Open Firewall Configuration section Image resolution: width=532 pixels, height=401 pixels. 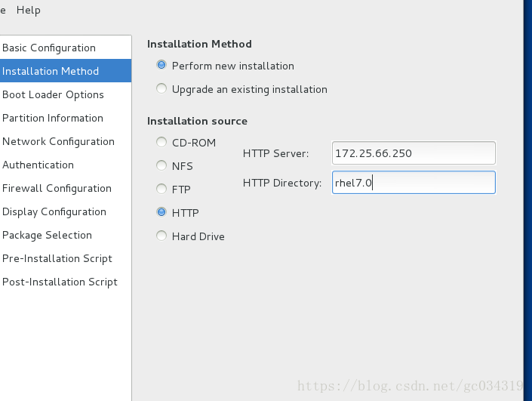[57, 188]
